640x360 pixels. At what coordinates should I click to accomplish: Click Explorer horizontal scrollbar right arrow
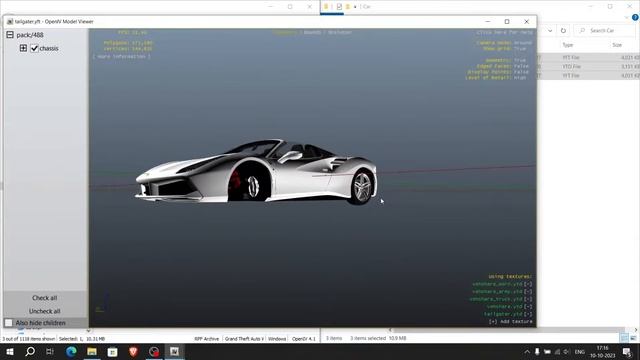[x=636, y=330]
